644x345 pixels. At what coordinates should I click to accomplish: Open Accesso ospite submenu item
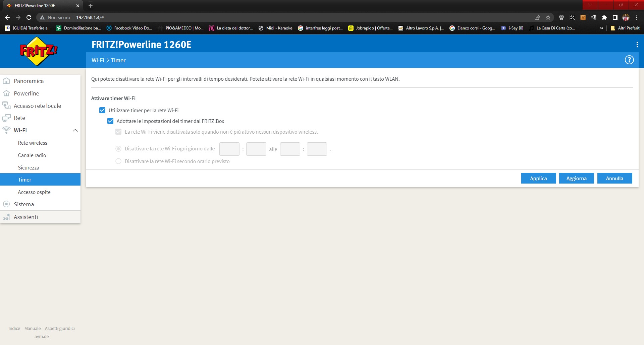click(x=40, y=192)
